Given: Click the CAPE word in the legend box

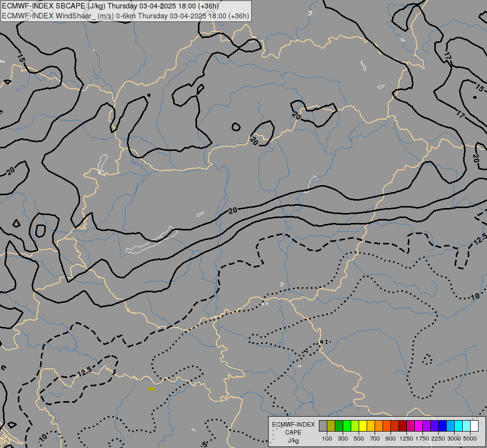Looking at the screenshot, I should pyautogui.click(x=293, y=433).
